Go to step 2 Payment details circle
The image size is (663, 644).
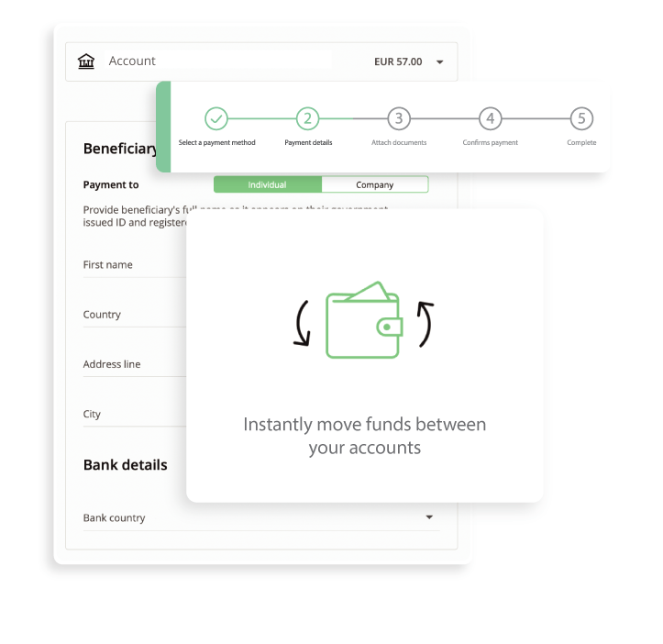[307, 118]
